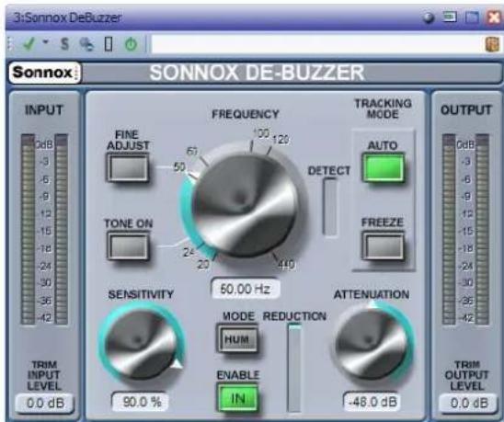504x422 pixels.
Task: Close the Sonnox DeBuzzer window
Action: pyautogui.click(x=493, y=17)
